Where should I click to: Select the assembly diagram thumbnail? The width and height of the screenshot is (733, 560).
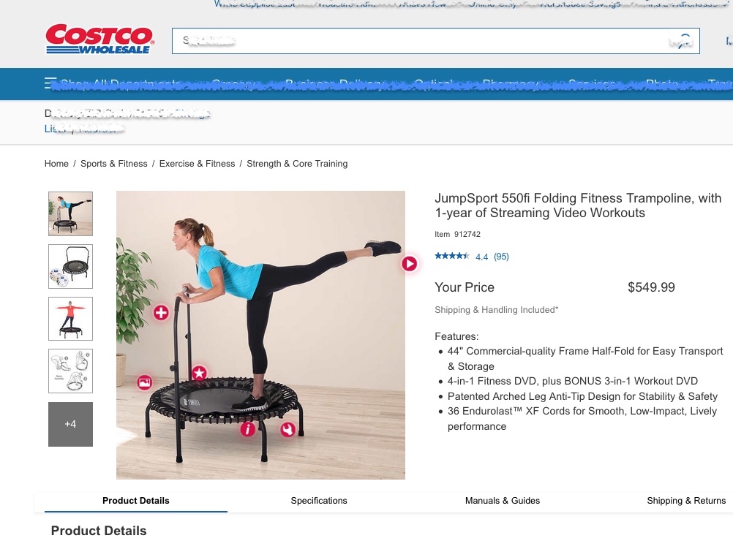pos(70,371)
